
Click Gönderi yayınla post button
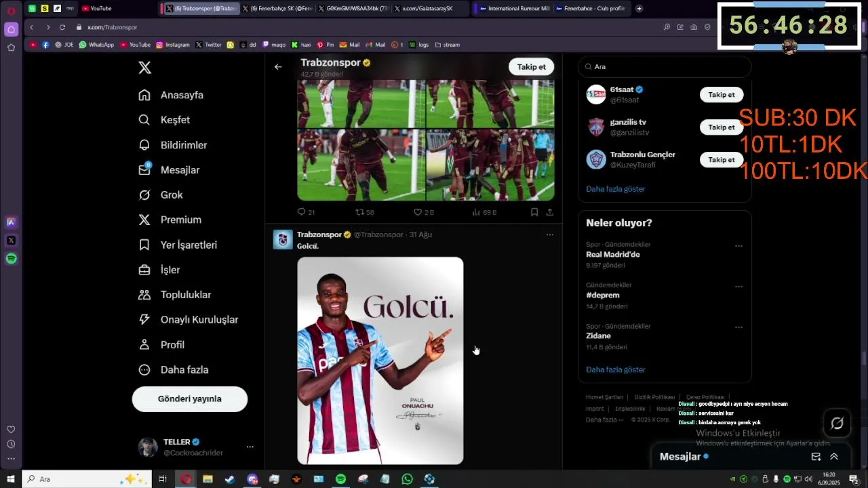click(190, 399)
